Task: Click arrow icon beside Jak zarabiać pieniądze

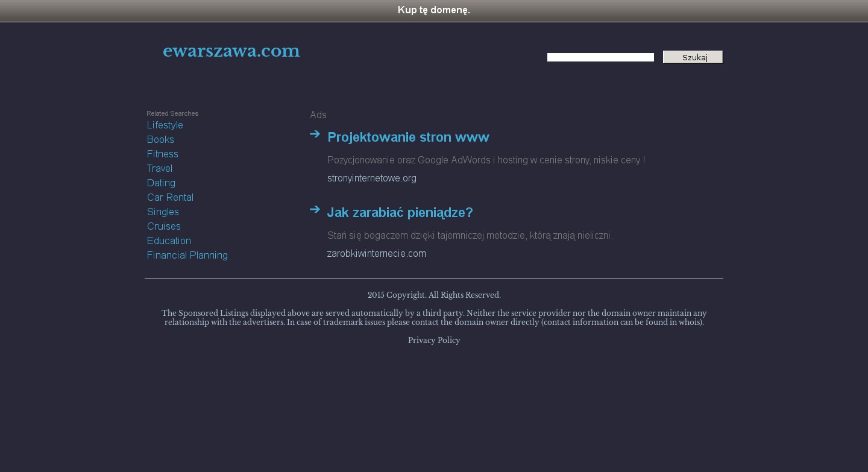Action: pyautogui.click(x=315, y=209)
